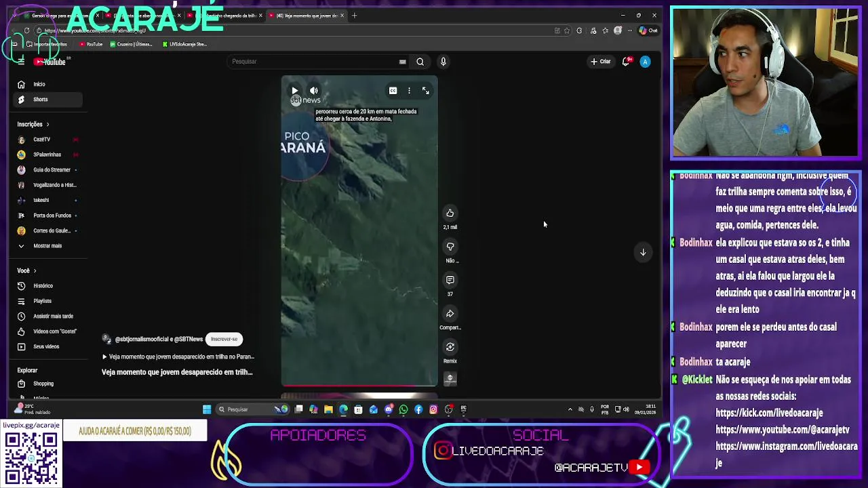Open the Copilot Chat button in browser

coord(649,30)
